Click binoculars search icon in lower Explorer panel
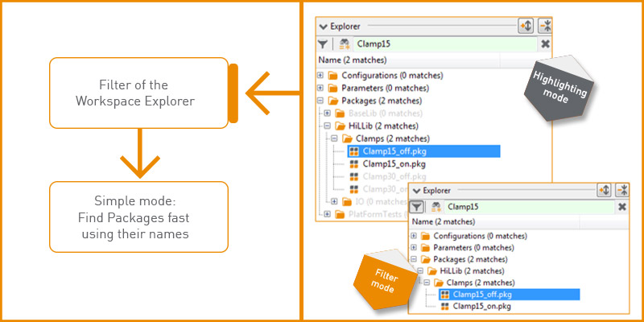This screenshot has height=322, width=644. click(436, 207)
